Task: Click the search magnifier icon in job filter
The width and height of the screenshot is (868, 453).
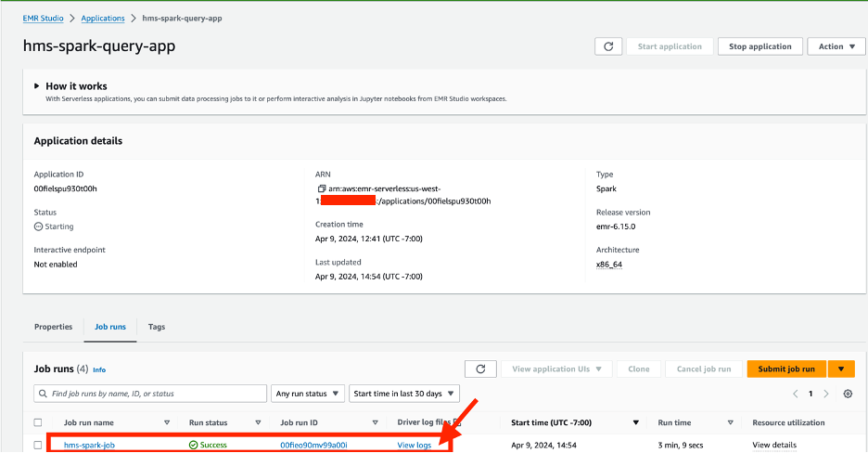Action: (43, 394)
